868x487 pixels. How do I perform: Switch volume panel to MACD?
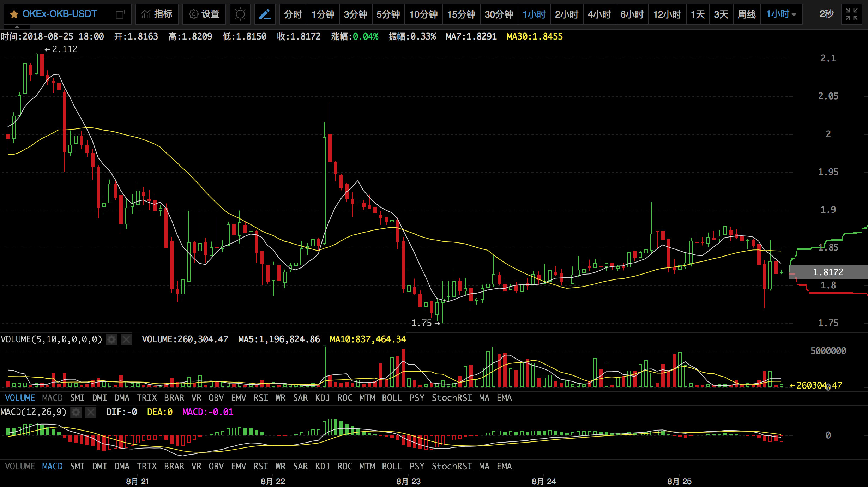point(52,398)
